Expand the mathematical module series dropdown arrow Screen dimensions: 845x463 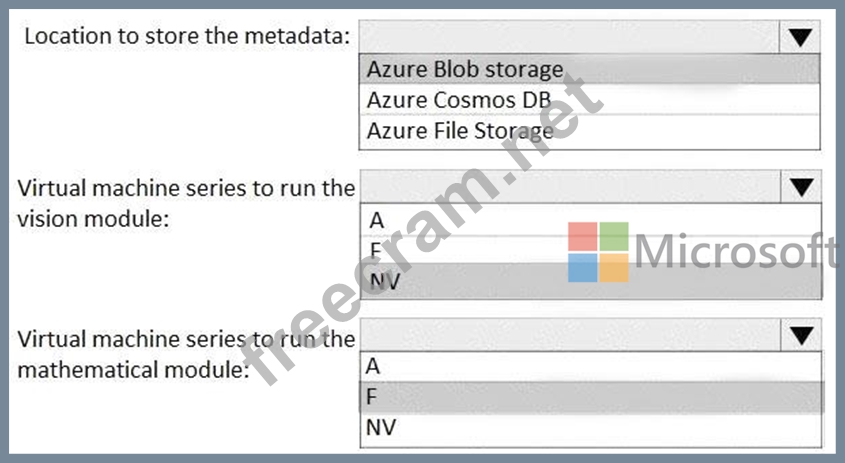point(799,335)
